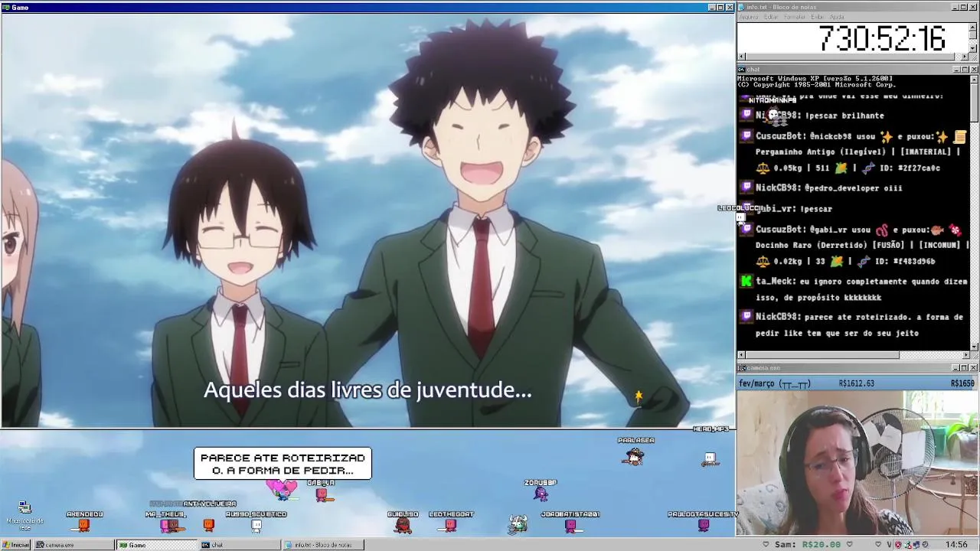Viewport: 980px width, 551px height.
Task: Click the chat text Docinho Raro (Derretido)
Action: tap(812, 245)
